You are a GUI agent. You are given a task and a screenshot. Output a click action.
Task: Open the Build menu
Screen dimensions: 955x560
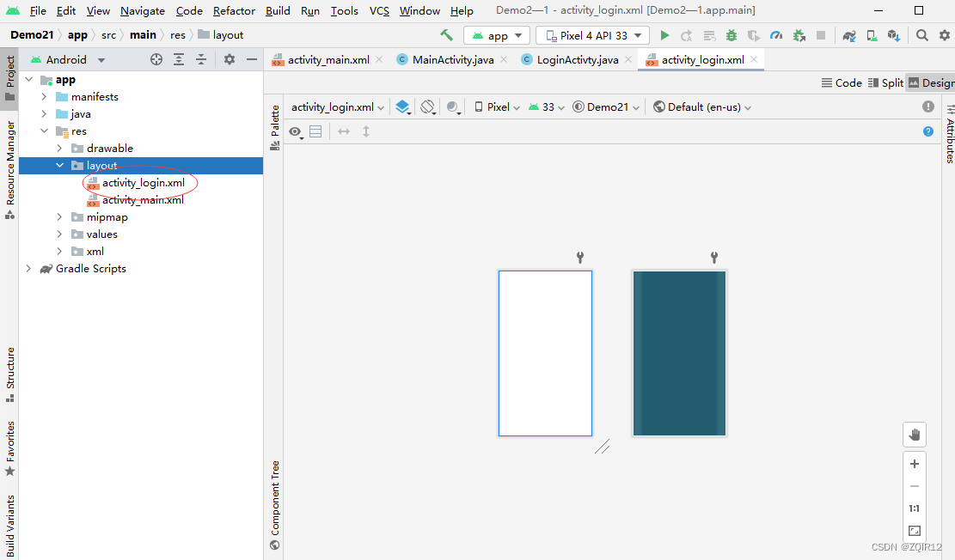pyautogui.click(x=278, y=11)
